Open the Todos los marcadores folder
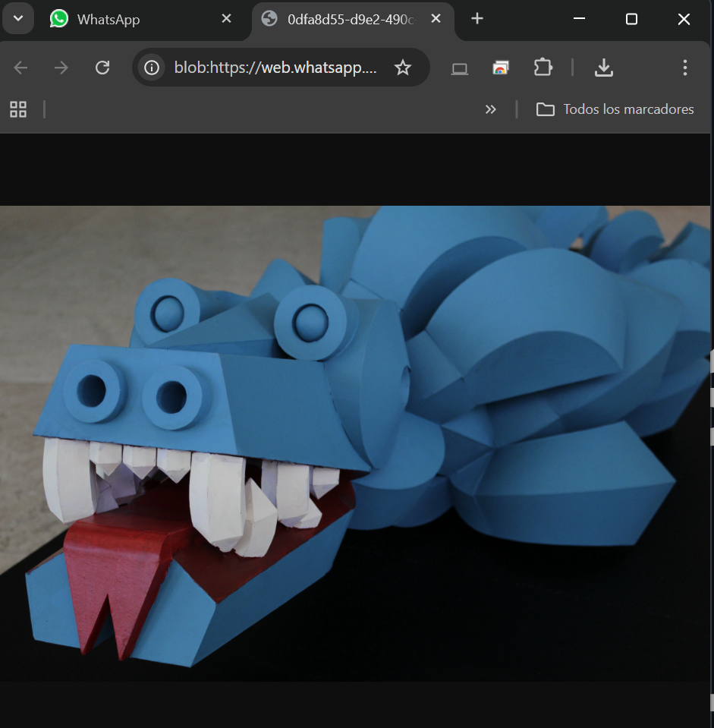This screenshot has height=728, width=714. click(x=615, y=109)
